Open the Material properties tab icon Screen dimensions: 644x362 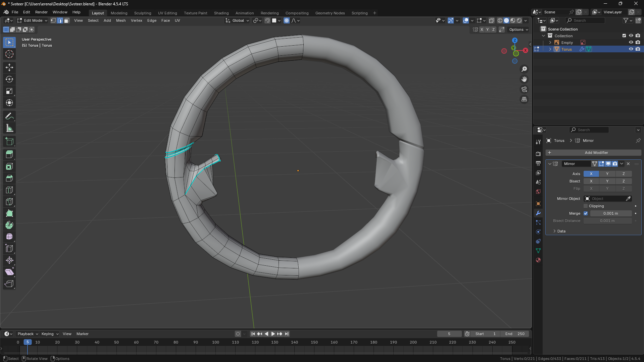[x=538, y=260]
